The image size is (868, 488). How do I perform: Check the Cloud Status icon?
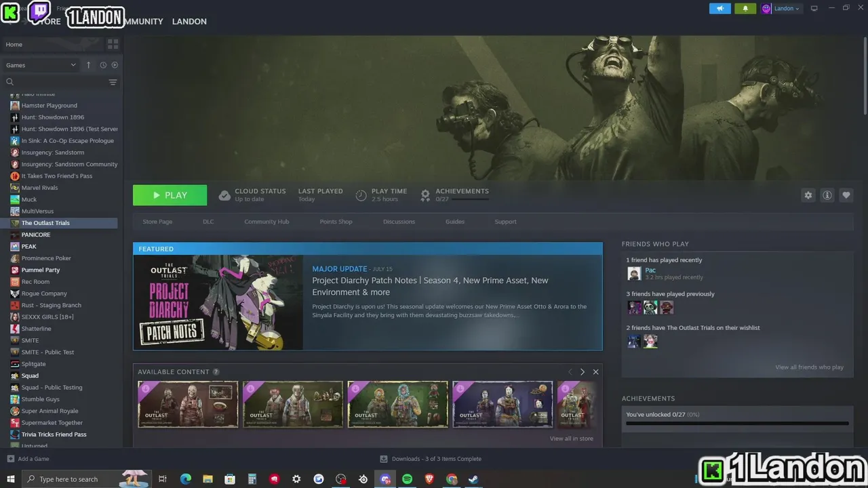coord(224,195)
